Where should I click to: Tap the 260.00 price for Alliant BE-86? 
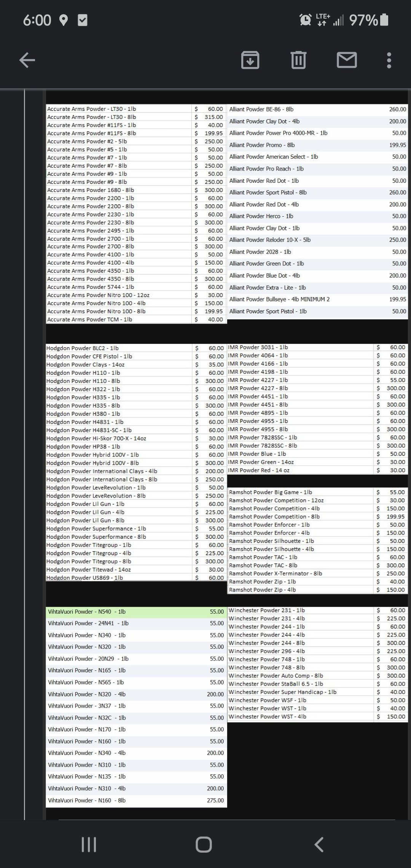point(398,109)
